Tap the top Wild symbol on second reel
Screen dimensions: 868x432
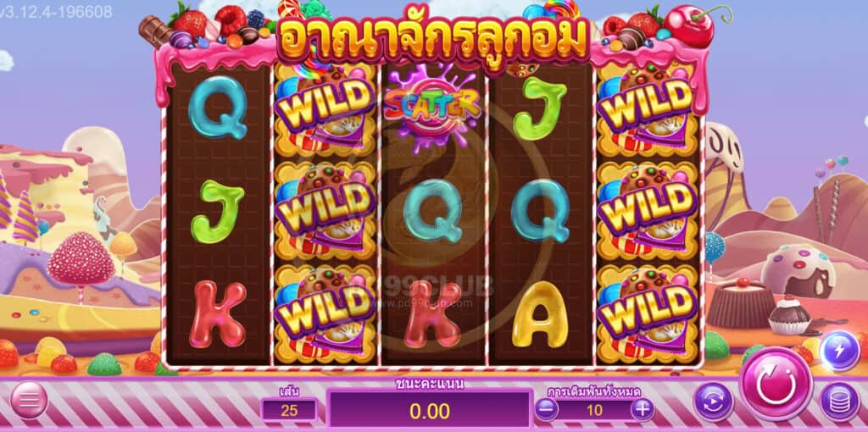pos(325,109)
